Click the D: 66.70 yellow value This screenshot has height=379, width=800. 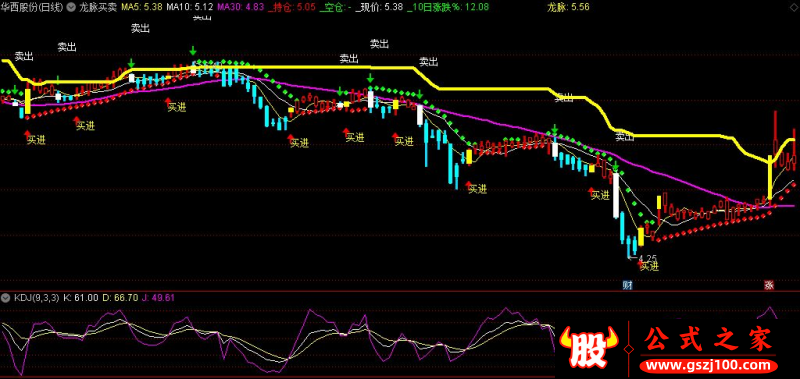click(120, 298)
